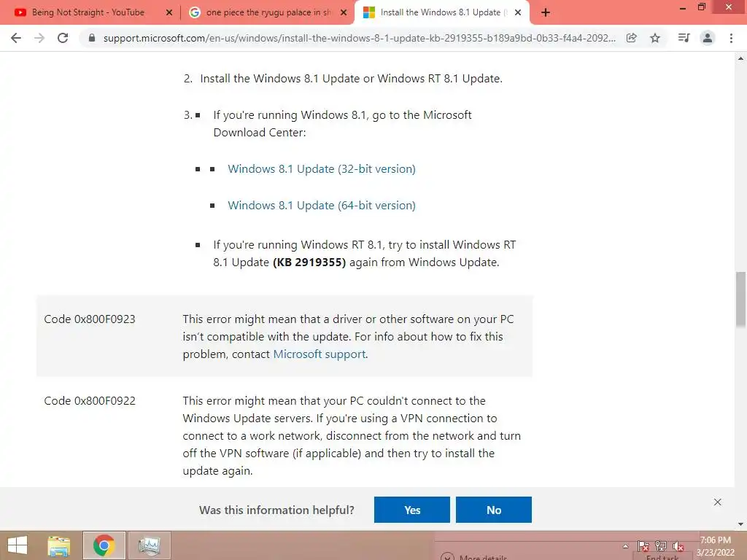The height and width of the screenshot is (560, 747).
Task: Open the network tray icon
Action: click(661, 546)
